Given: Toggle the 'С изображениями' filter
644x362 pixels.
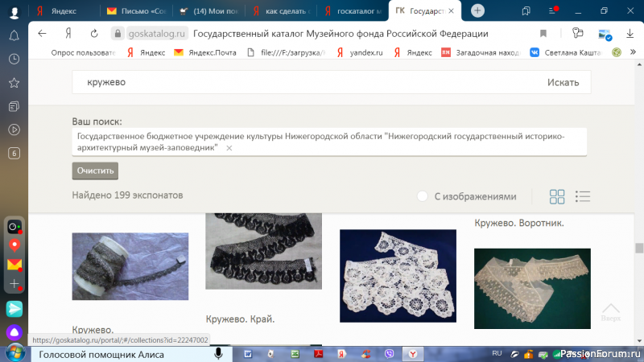Looking at the screenshot, I should pos(423,196).
